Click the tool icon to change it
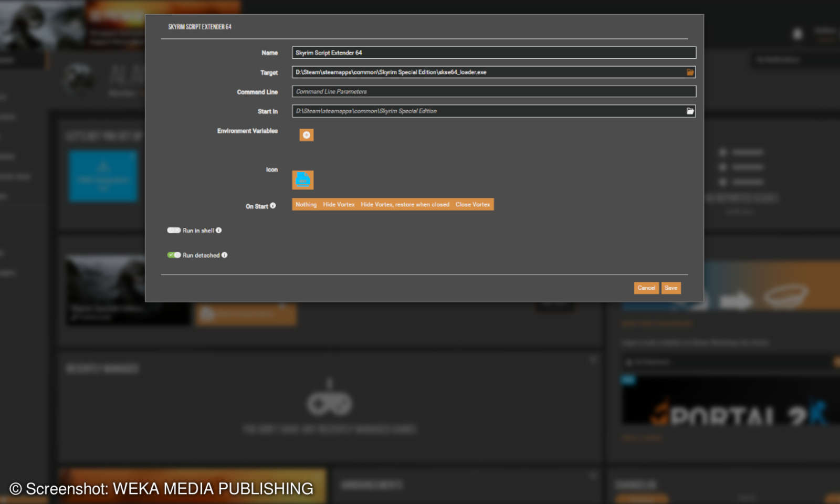840x504 pixels. click(x=303, y=180)
